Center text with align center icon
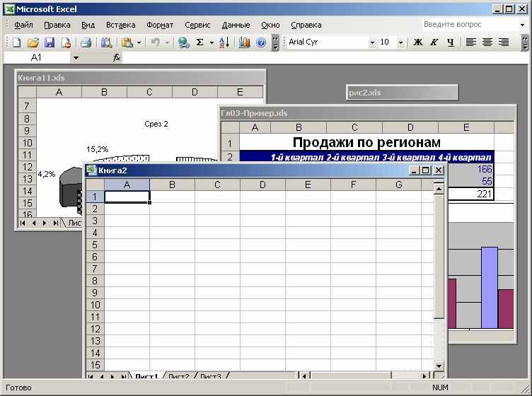Image resolution: width=532 pixels, height=396 pixels. coord(487,42)
